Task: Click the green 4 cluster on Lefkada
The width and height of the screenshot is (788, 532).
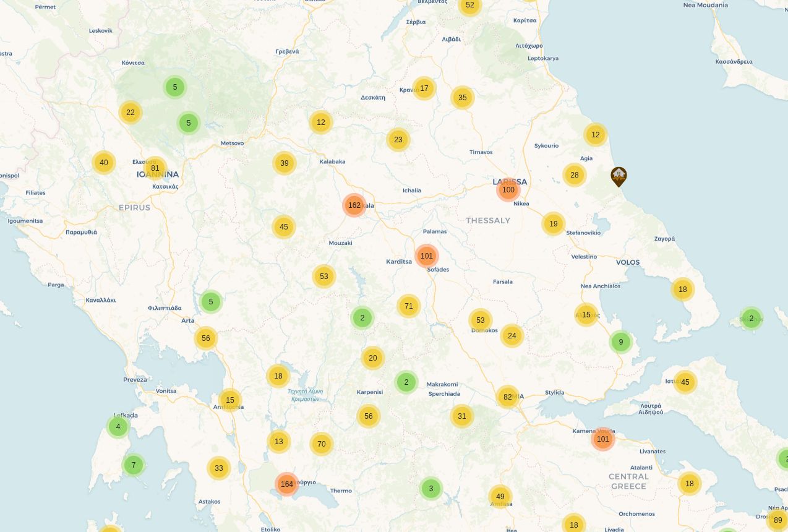Action: 118,426
